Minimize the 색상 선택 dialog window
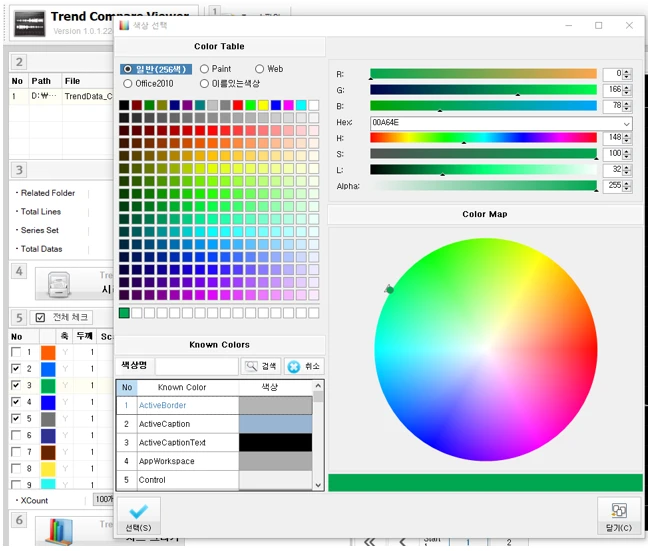This screenshot has width=652, height=551. pos(568,26)
